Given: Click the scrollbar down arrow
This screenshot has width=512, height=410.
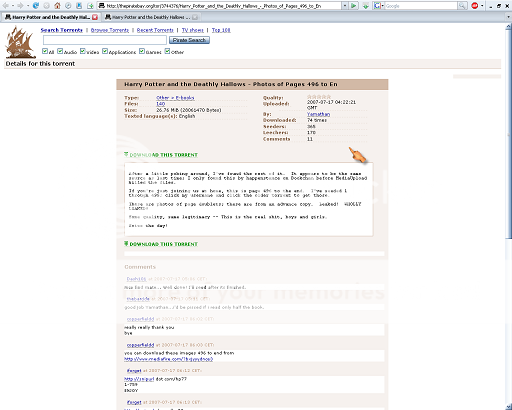Looking at the screenshot, I should 509,407.
